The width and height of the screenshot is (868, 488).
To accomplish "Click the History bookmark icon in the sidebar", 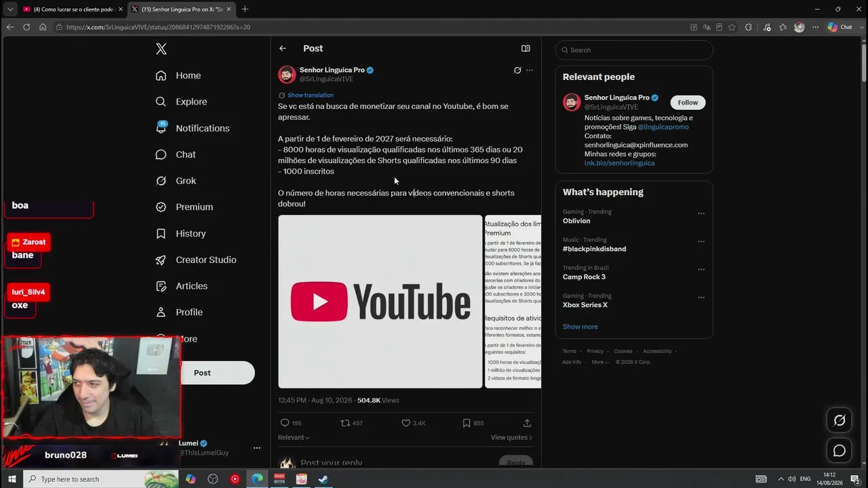I will pos(161,233).
